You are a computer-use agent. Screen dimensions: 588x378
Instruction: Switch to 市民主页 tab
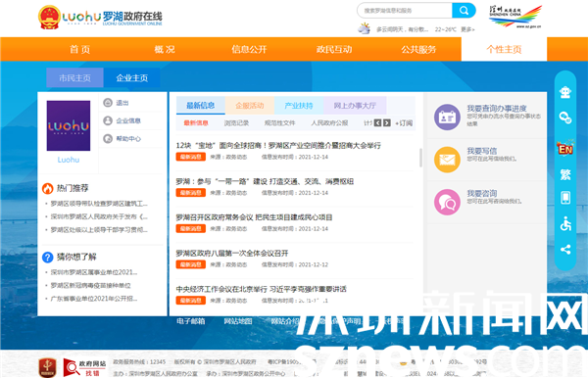point(74,78)
